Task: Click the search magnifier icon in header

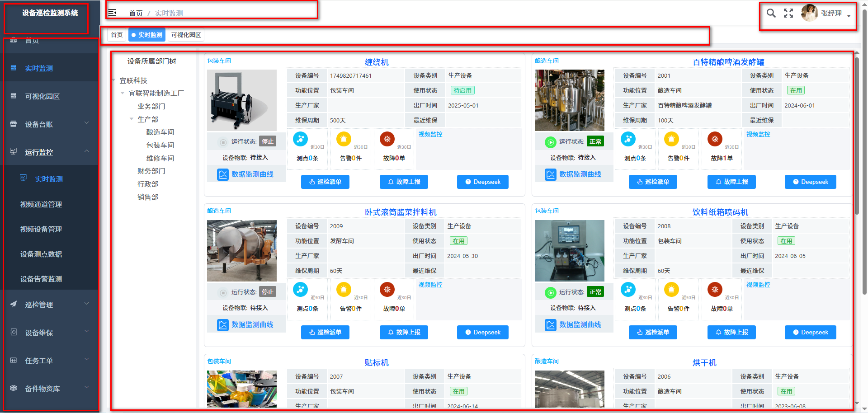Action: coord(771,14)
